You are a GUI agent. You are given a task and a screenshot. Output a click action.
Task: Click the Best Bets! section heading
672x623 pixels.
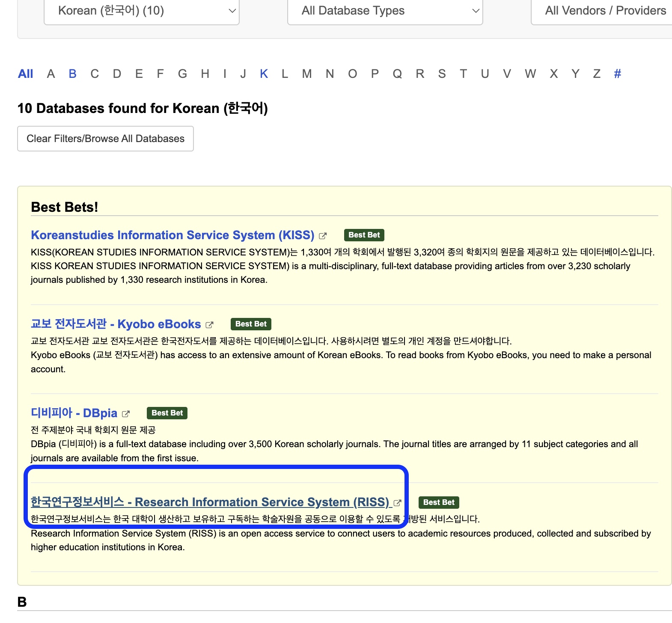coord(65,207)
